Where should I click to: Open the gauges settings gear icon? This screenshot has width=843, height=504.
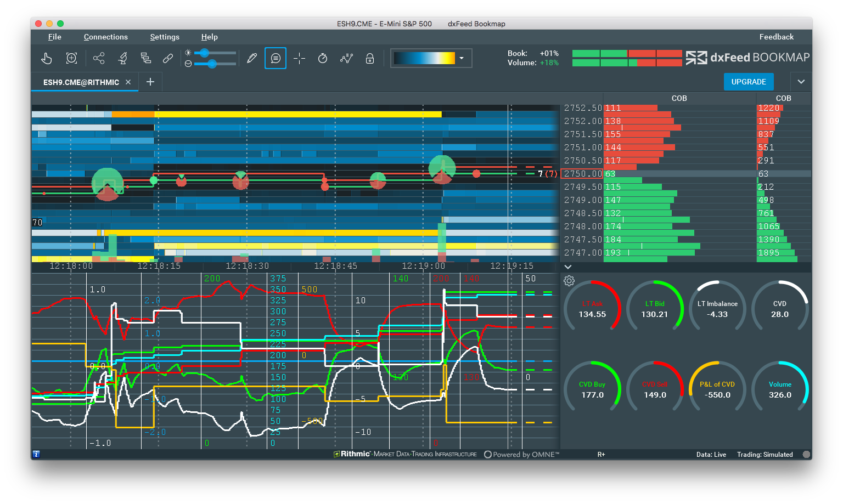[x=569, y=281]
